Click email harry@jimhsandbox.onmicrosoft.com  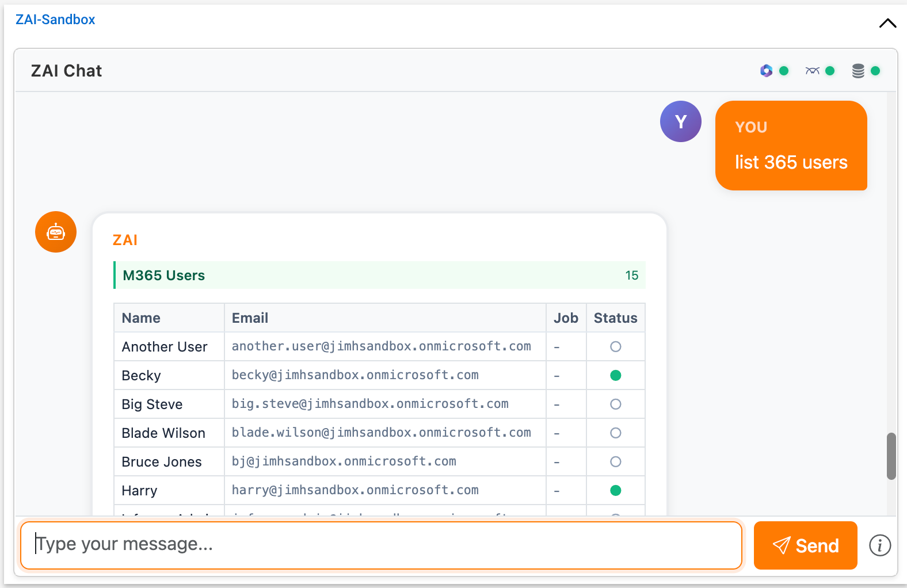(355, 490)
